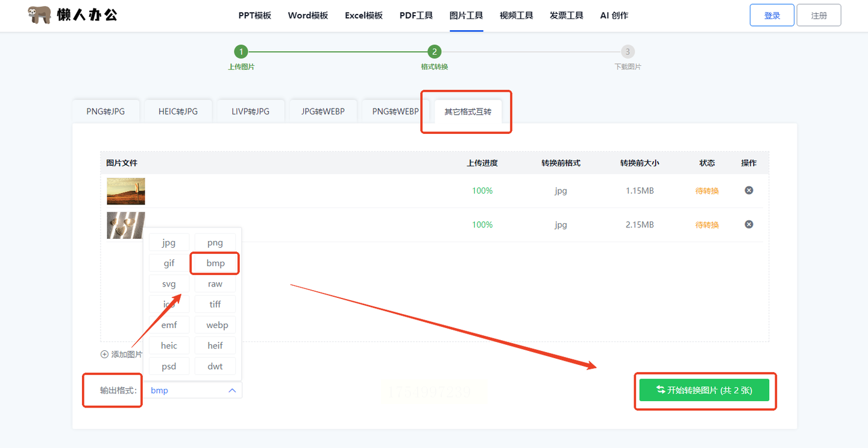Screen dimensions: 868x448
Task: Click step 3 download circle indicator
Action: [x=627, y=52]
